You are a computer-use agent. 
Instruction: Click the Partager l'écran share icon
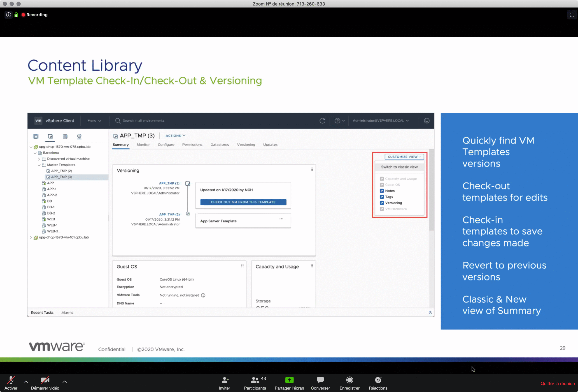[289, 380]
